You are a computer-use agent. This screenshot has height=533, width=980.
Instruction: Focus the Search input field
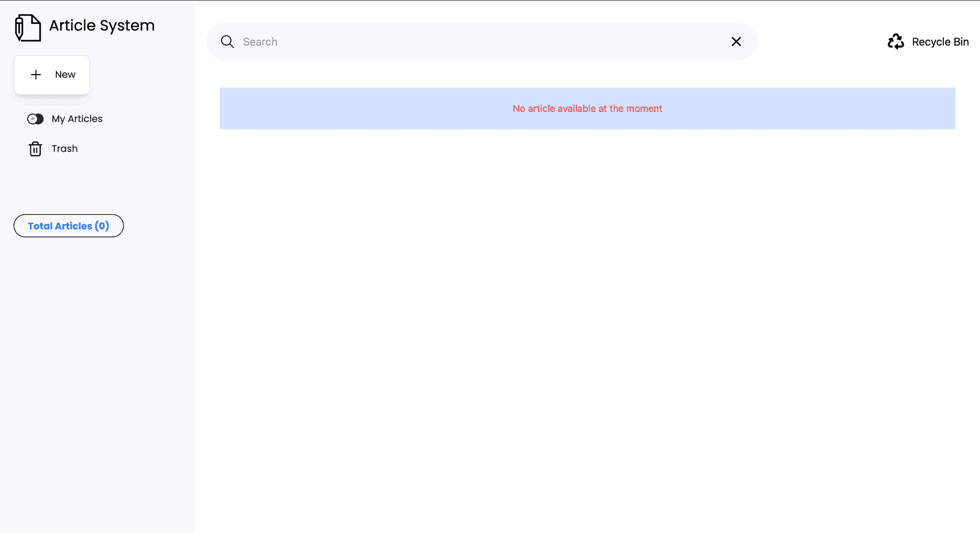click(481, 42)
